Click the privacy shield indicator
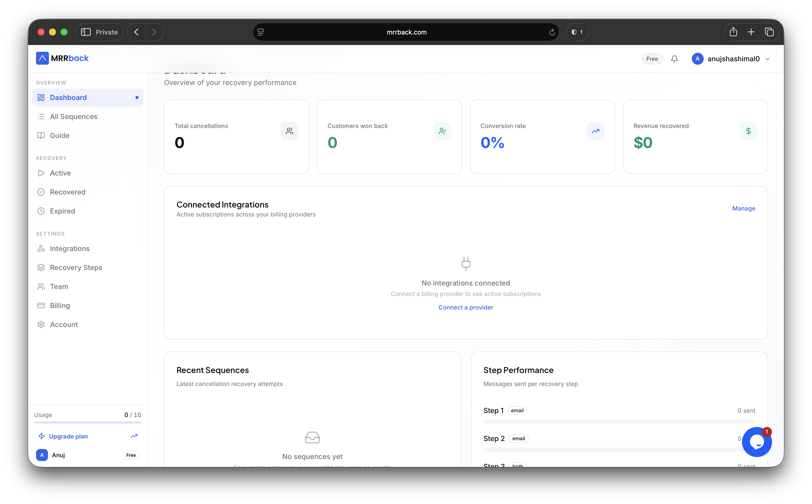812x504 pixels. tap(577, 32)
